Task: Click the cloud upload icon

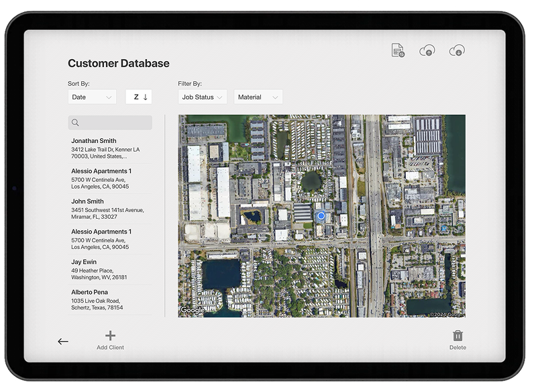Action: click(427, 50)
